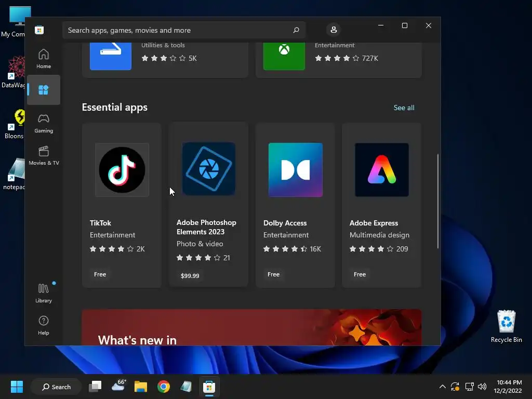
Task: Open the notepad app in the taskbar
Action: tap(186, 387)
